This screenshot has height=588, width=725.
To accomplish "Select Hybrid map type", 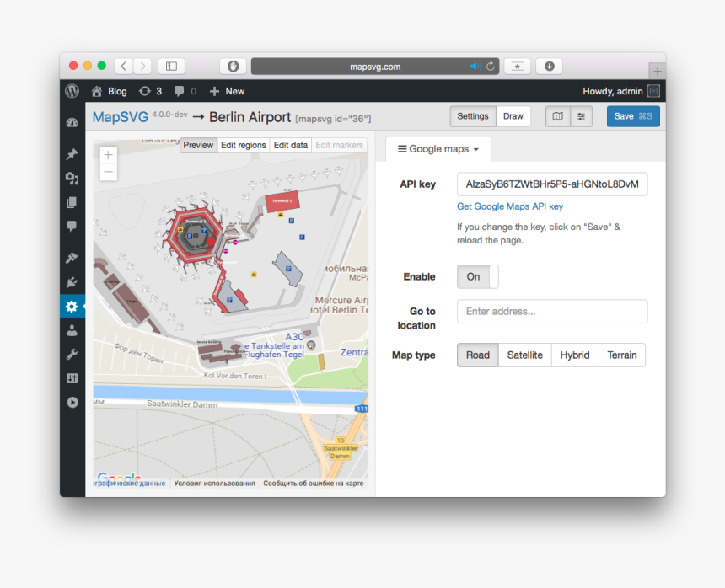I will tap(575, 355).
